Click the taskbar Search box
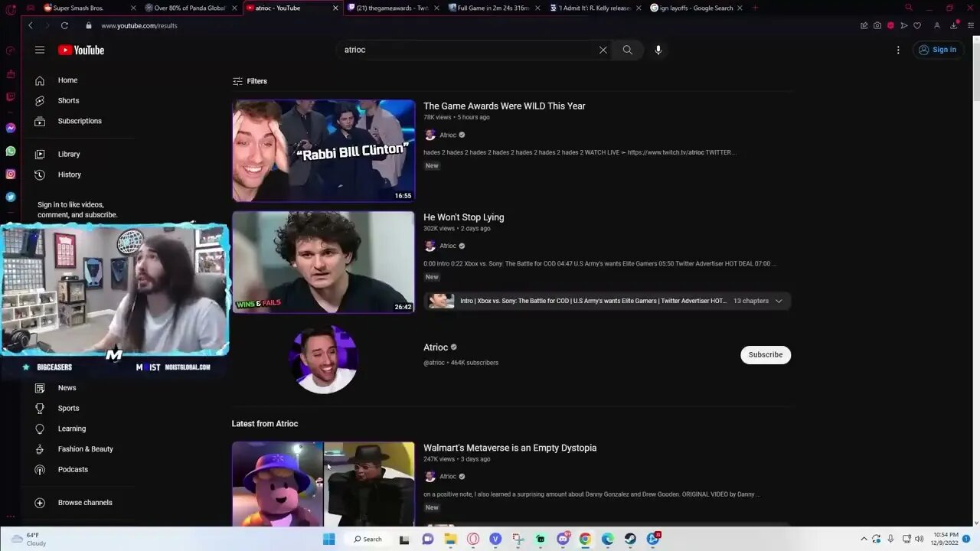980x551 pixels. (367, 539)
